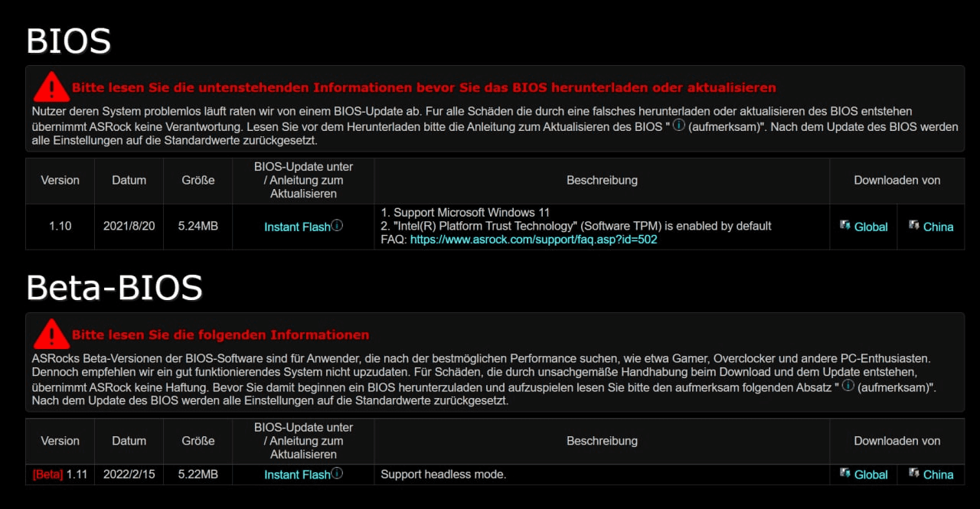Image resolution: width=980 pixels, height=509 pixels.
Task: Click the red warning triangle in BIOS section
Action: 51,87
